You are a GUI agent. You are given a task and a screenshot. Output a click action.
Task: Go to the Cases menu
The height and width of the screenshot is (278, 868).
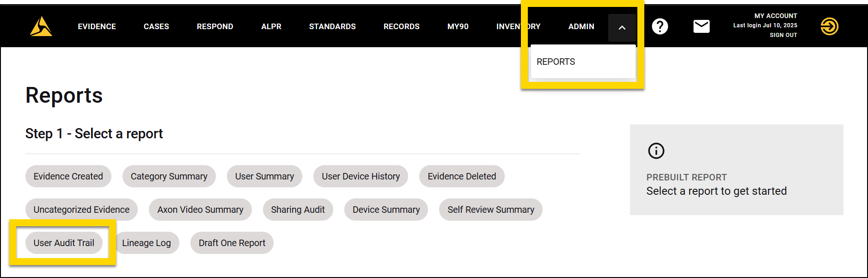156,26
